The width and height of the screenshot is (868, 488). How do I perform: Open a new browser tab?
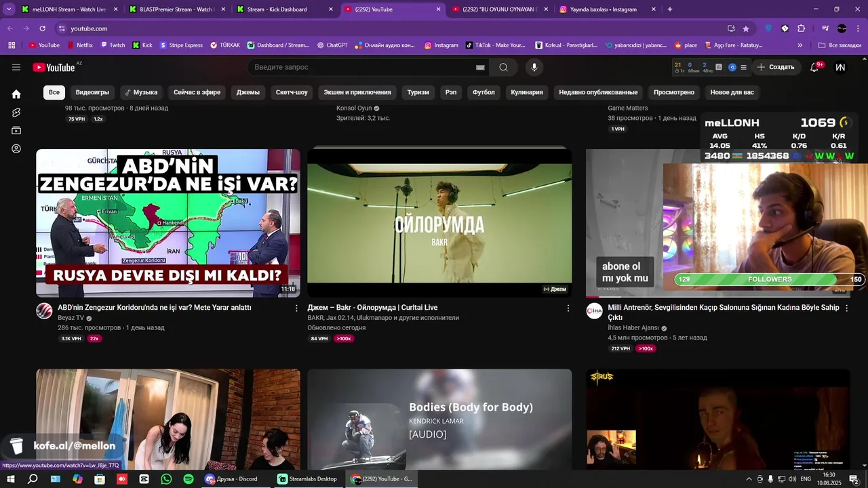tap(670, 9)
